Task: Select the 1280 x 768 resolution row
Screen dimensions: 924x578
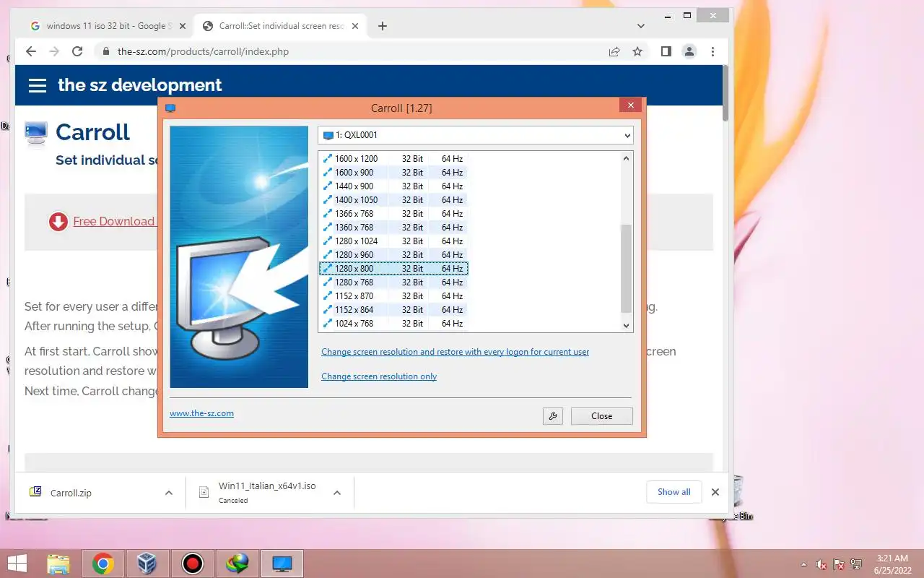Action: coord(393,282)
